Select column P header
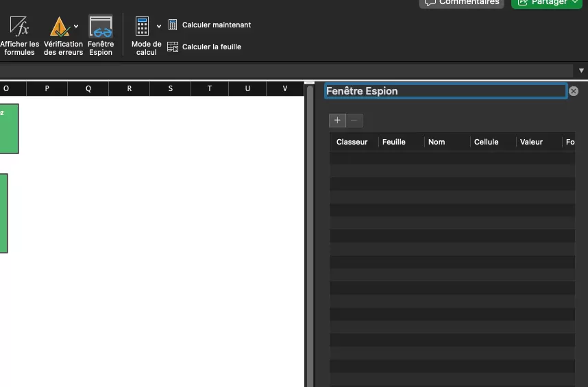The image size is (588, 387). pos(47,89)
